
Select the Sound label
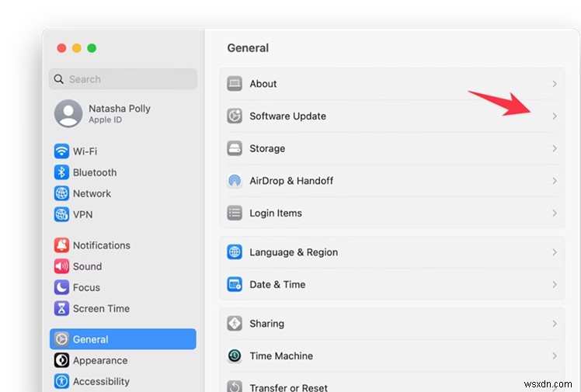[87, 266]
